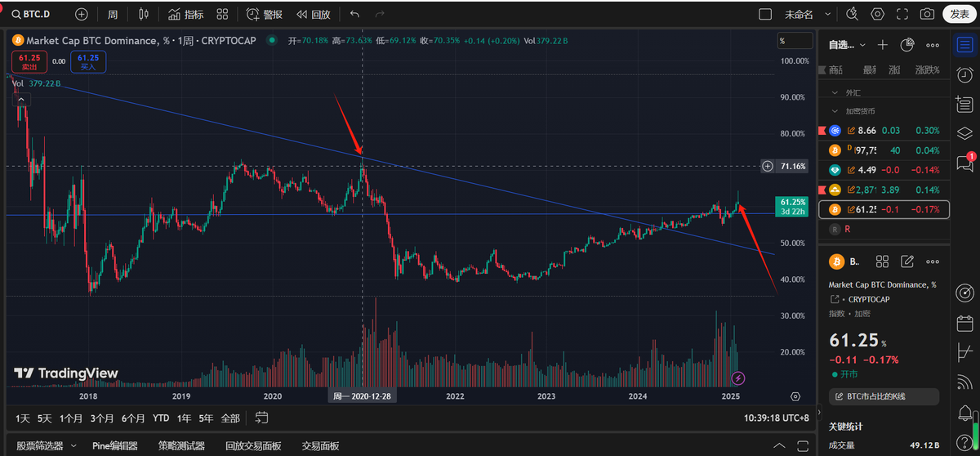Click the BTC市占比的K线 note button
Viewport: 980px width, 456px height.
[x=884, y=396]
